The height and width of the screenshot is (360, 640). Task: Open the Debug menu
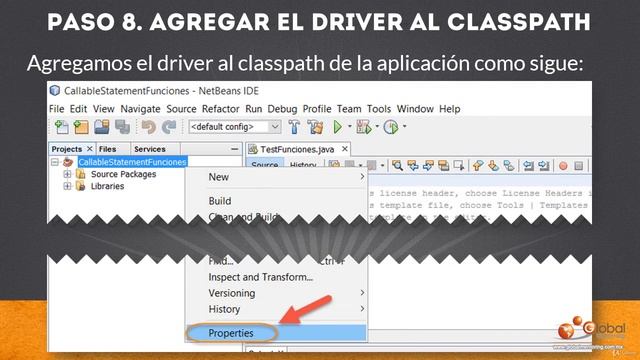[282, 109]
